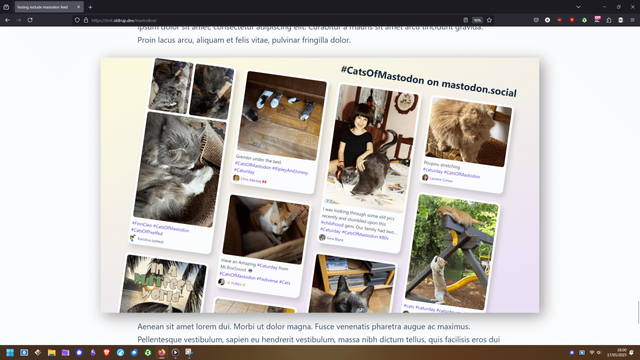Open the Obsidian taskbar icon
640x360 pixels.
point(93,352)
